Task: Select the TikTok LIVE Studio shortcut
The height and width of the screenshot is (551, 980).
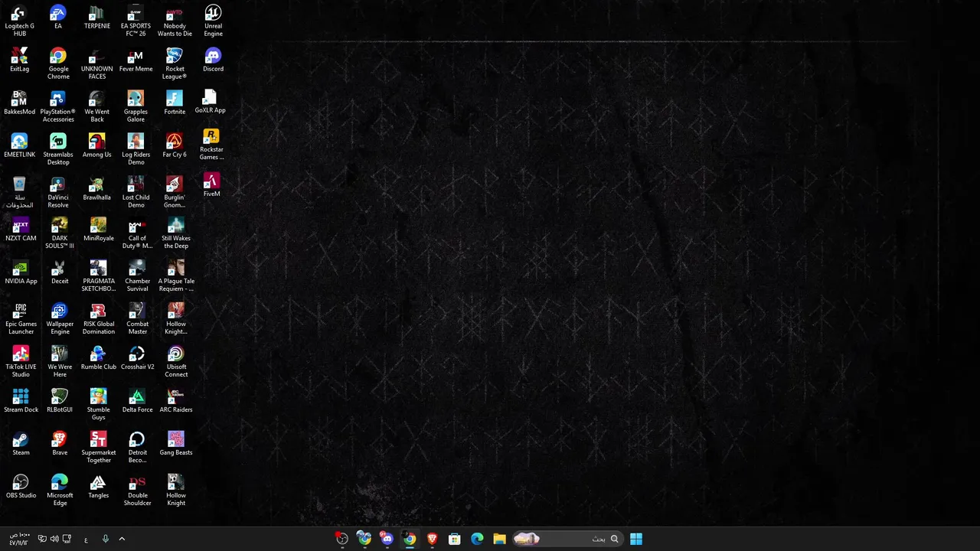Action: (21, 362)
